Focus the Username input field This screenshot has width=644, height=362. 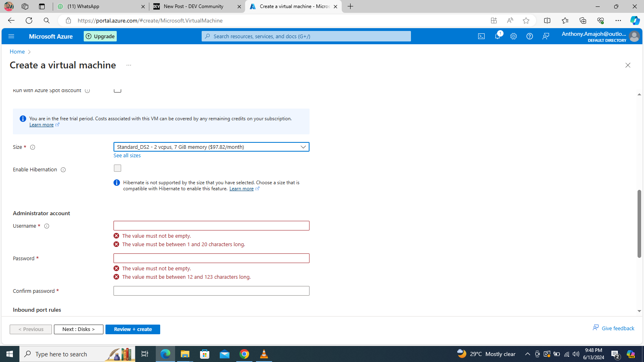(211, 226)
